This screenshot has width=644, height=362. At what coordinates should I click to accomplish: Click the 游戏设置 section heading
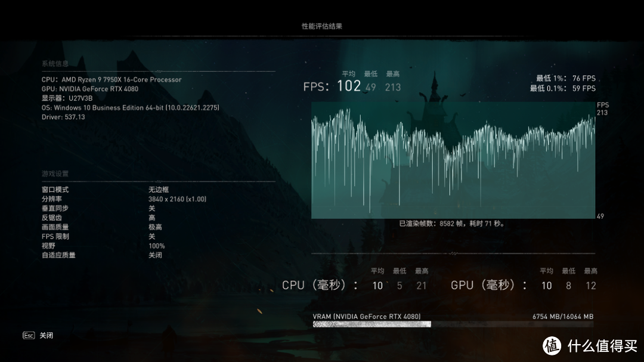(x=55, y=174)
